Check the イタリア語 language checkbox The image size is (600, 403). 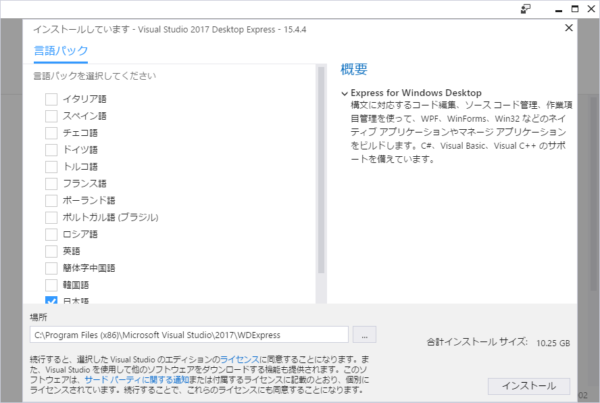point(51,99)
